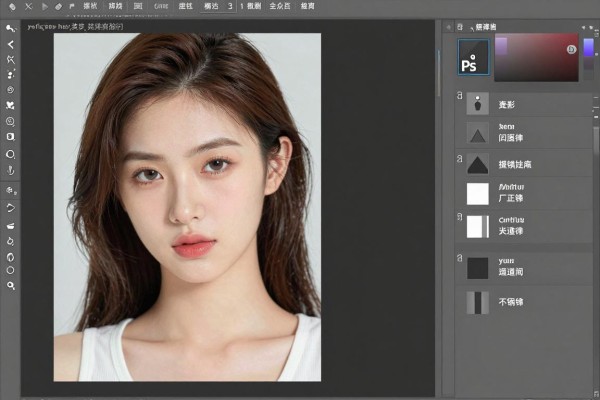Select the paint bucket tool
The height and width of the screenshot is (400, 600).
point(11,242)
